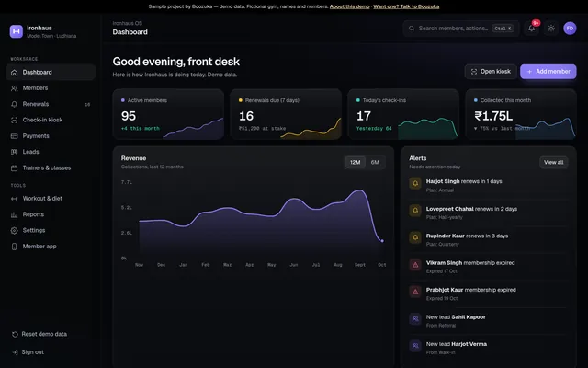Open the Active members card
This screenshot has height=368, width=588.
pyautogui.click(x=168, y=114)
